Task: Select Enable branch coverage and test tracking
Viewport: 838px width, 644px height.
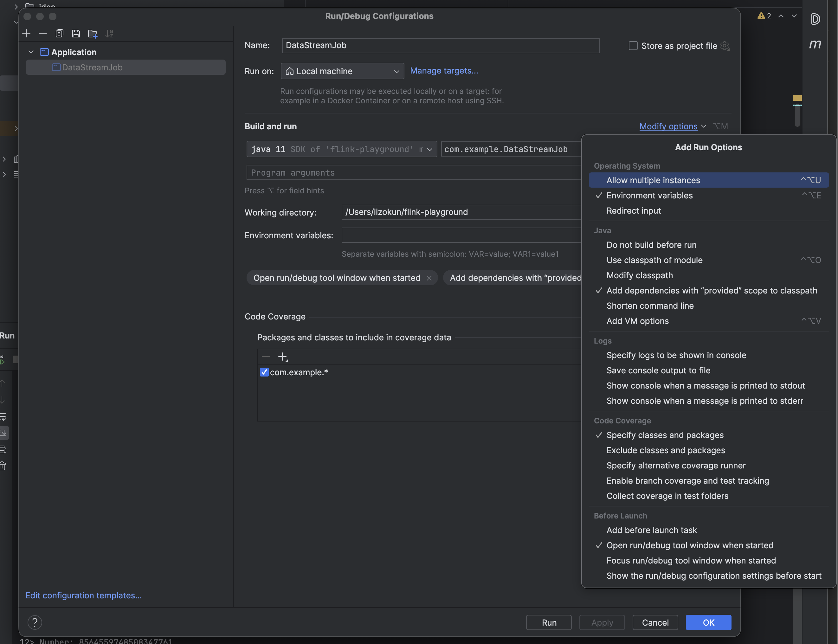Action: (709, 481)
